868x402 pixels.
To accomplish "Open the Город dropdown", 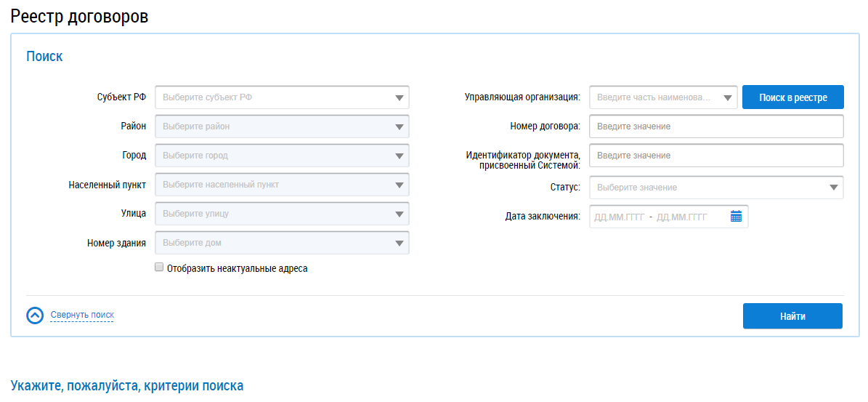I will tap(282, 156).
